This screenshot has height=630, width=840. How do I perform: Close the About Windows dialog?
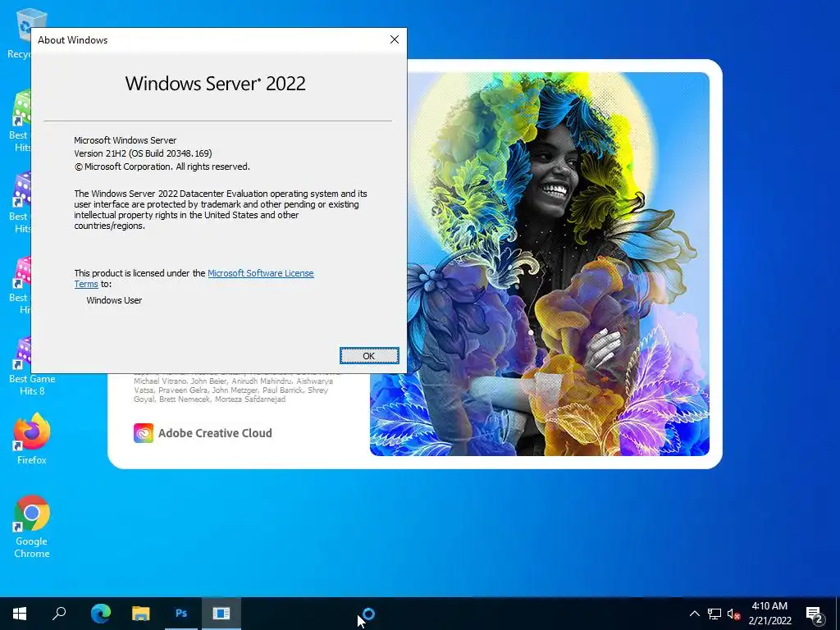[395, 39]
